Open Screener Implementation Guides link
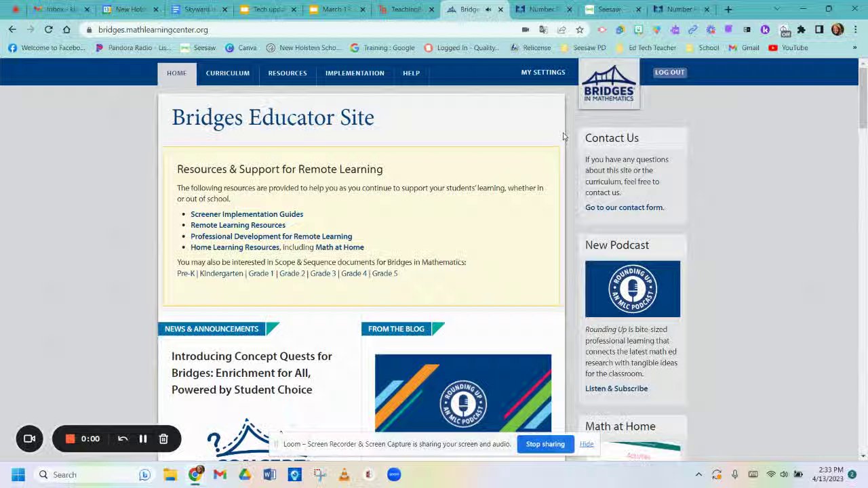Viewport: 868px width, 488px height. click(247, 214)
